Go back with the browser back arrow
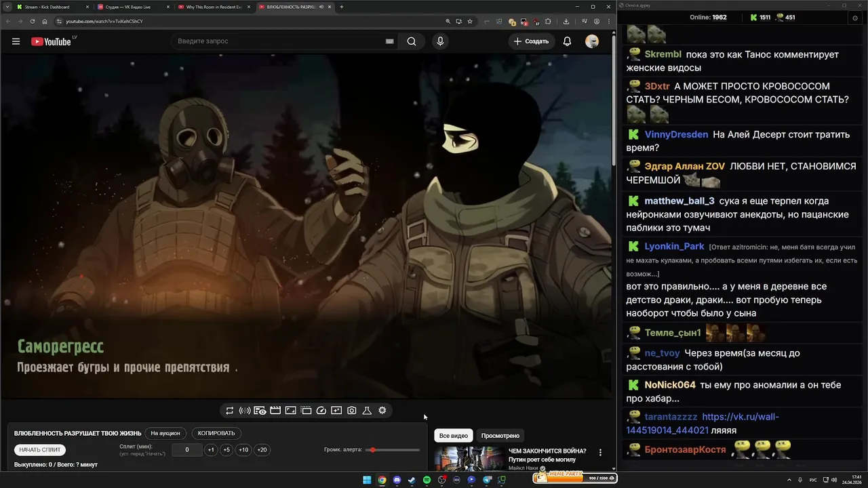The image size is (868, 488). pos(7,21)
